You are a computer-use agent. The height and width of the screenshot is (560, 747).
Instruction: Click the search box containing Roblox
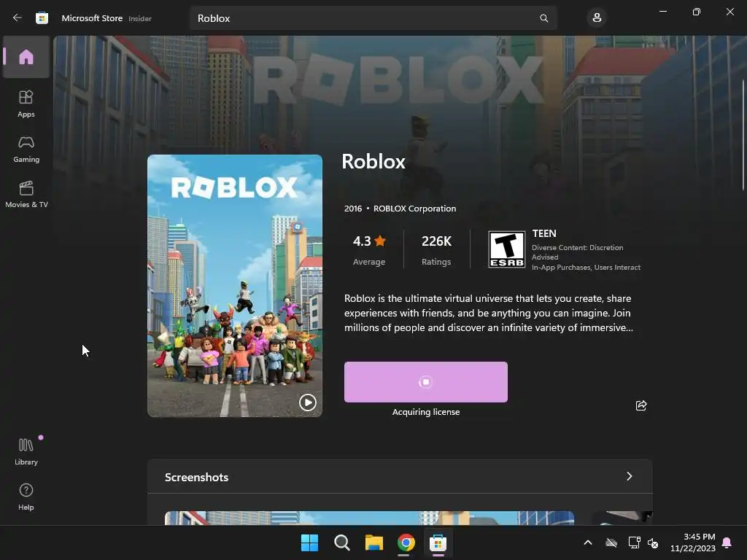373,18
